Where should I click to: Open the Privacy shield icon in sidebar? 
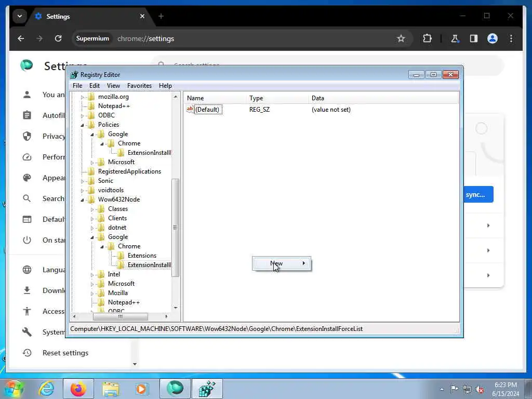tap(27, 136)
